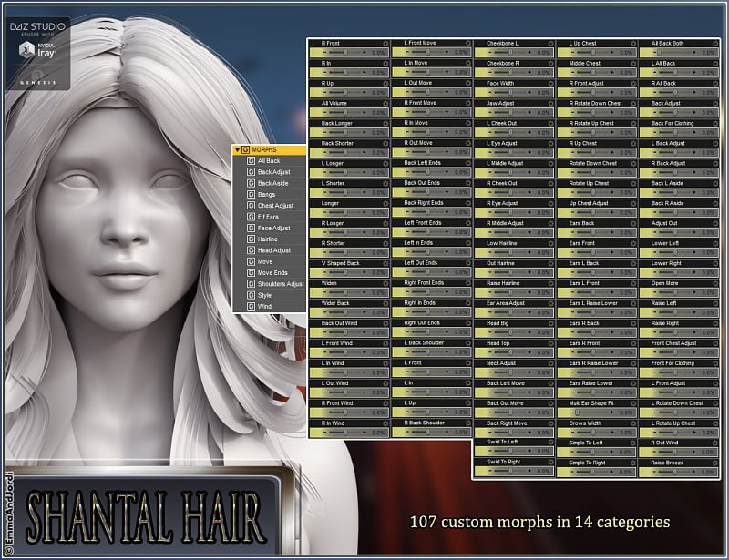Click the Ear Area Adjust label
The image size is (729, 560).
click(x=506, y=303)
